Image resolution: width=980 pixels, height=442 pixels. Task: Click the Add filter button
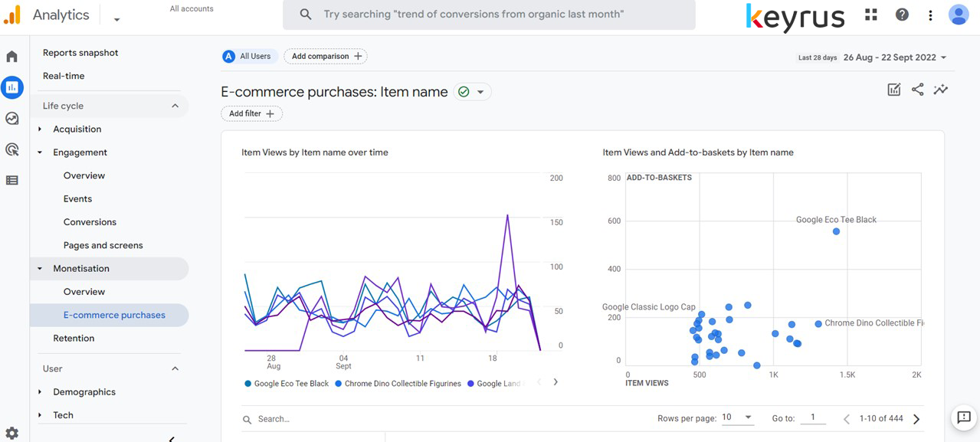click(251, 113)
